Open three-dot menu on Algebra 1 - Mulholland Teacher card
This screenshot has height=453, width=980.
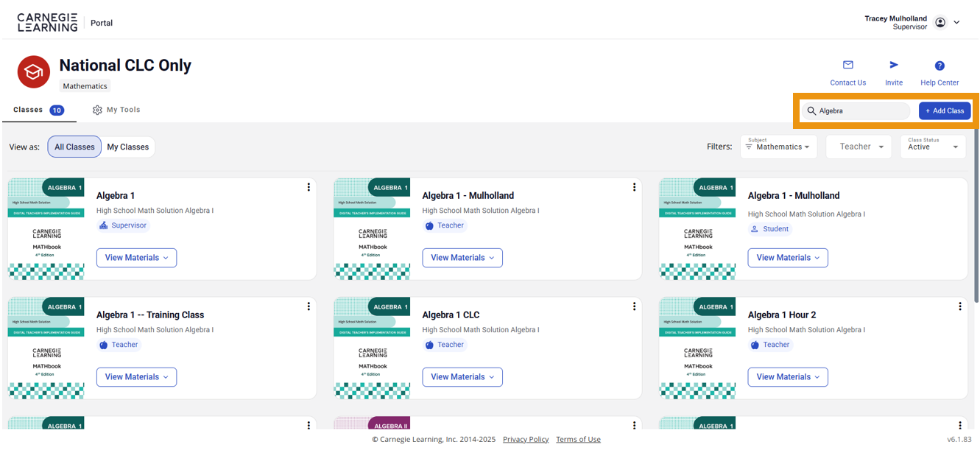point(634,187)
